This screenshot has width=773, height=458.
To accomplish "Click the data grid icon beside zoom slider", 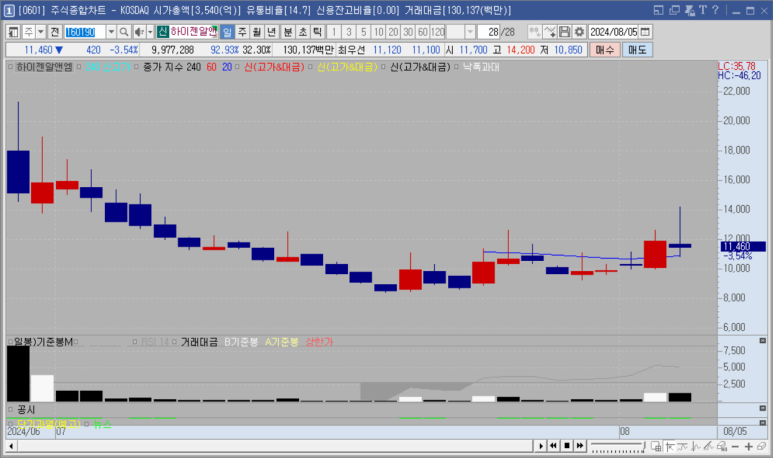I will pos(656,446).
